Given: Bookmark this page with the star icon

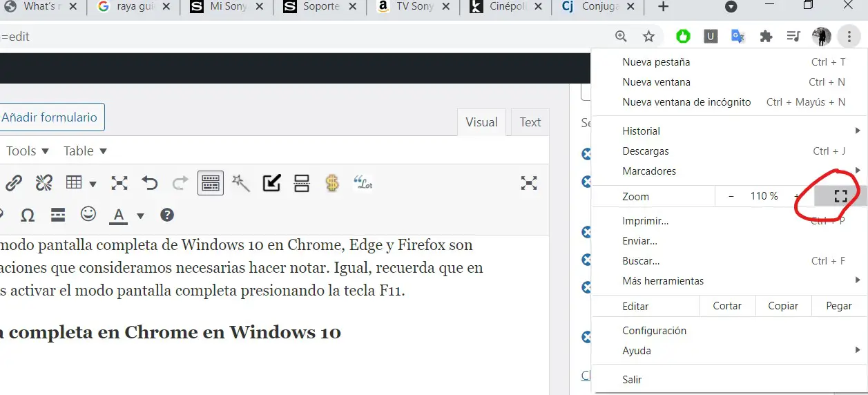Looking at the screenshot, I should 648,37.
